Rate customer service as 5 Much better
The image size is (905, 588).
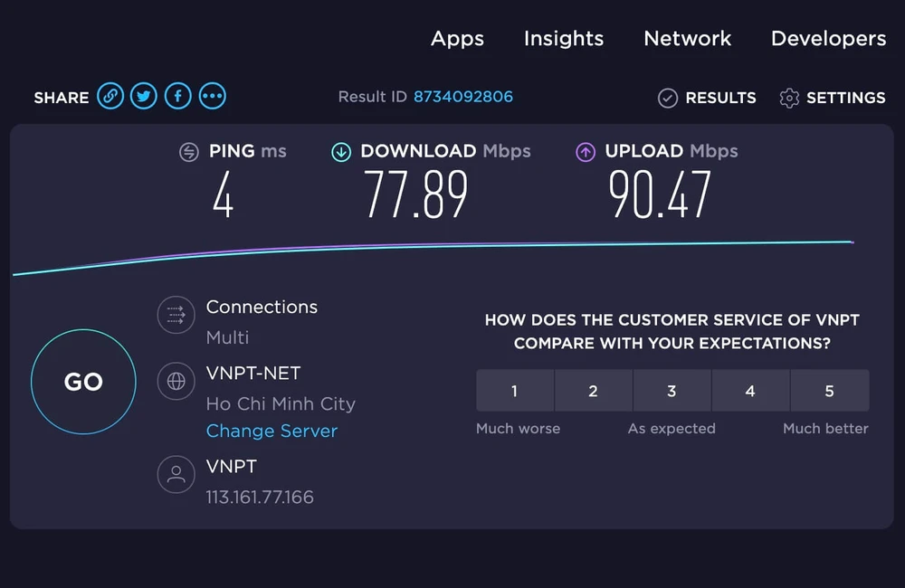(x=829, y=390)
